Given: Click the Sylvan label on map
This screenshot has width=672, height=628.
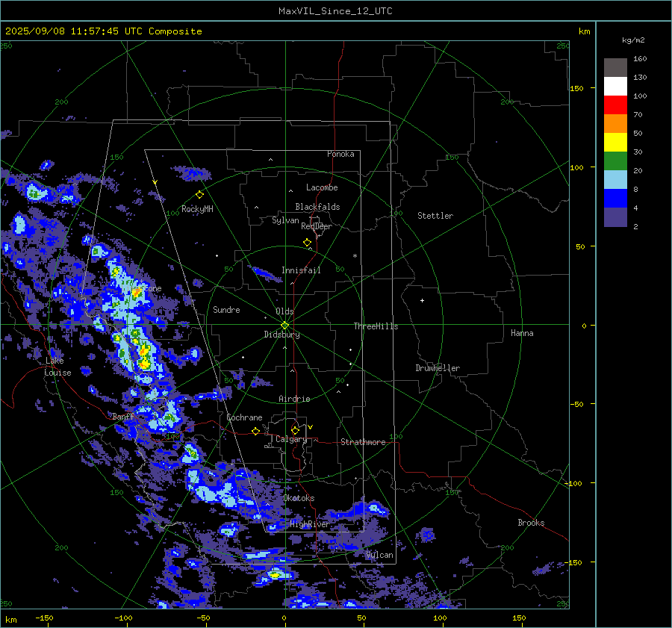Looking at the screenshot, I should pyautogui.click(x=285, y=220).
